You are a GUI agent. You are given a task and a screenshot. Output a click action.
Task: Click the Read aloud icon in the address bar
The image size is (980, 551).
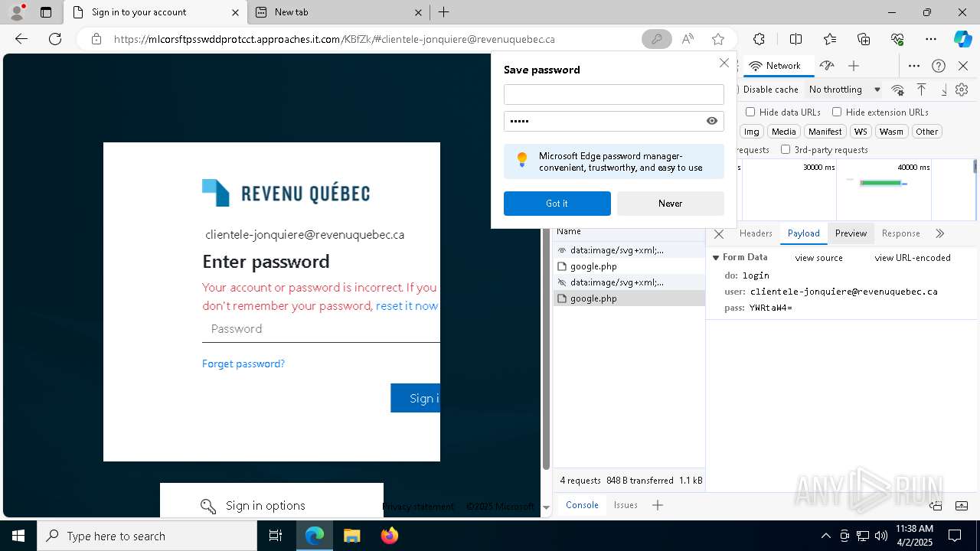point(688,39)
